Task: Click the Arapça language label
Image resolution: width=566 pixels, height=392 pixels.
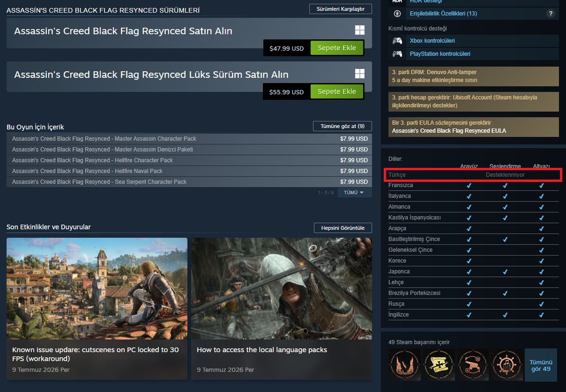Action: (x=397, y=229)
